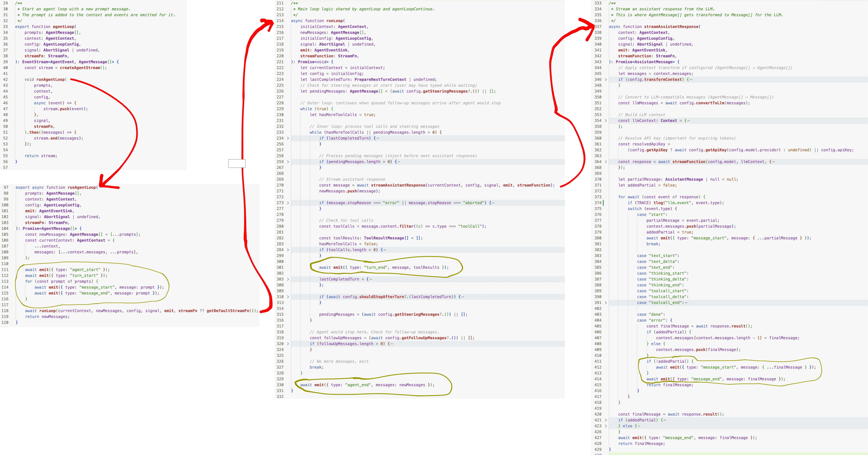Click getDefaultStreamFn on line 118

click(228, 311)
